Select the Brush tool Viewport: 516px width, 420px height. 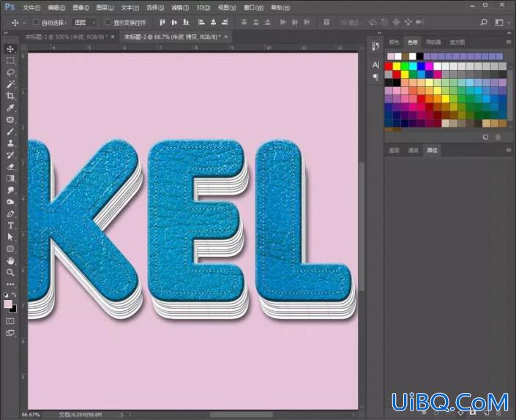(x=10, y=132)
